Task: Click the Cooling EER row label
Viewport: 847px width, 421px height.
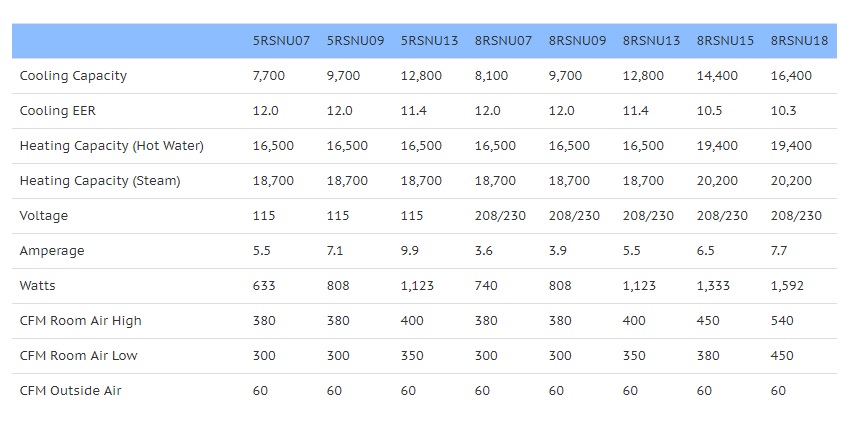Action: tap(57, 111)
